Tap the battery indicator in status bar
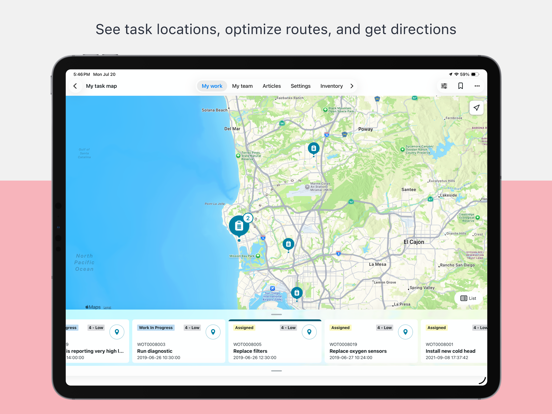Image resolution: width=552 pixels, height=414 pixels. tap(475, 74)
